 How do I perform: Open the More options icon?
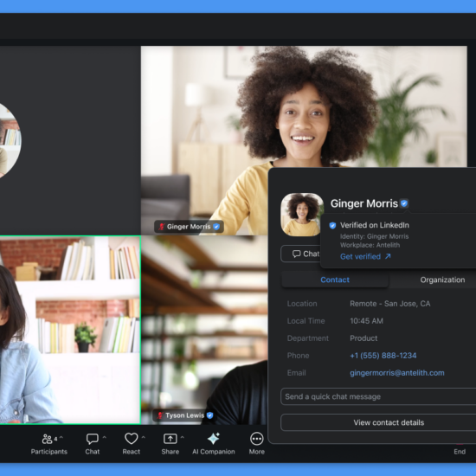pos(257,439)
